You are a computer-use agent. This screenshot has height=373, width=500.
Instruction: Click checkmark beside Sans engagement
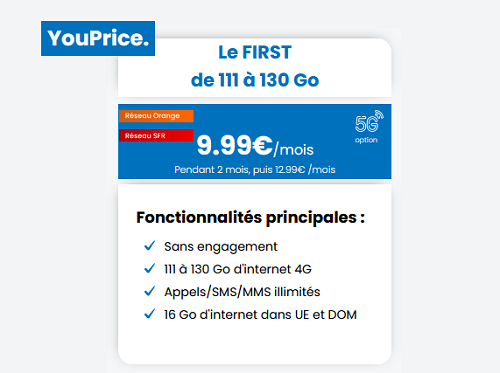150,246
